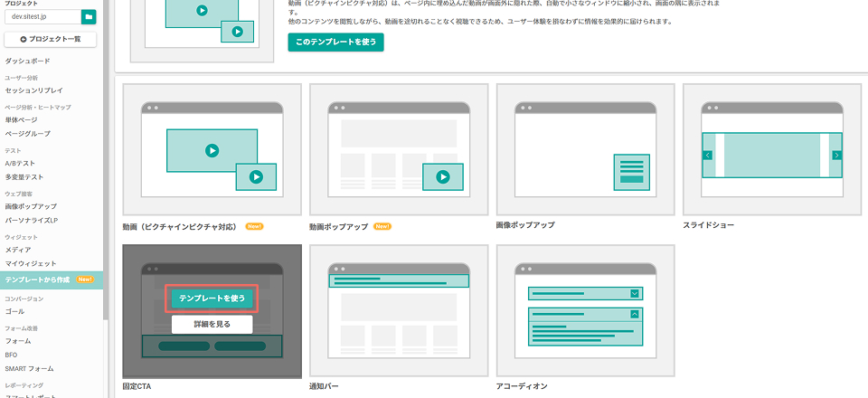Select the 動画ポップアップ template thumbnail
The height and width of the screenshot is (398, 868).
click(x=399, y=149)
